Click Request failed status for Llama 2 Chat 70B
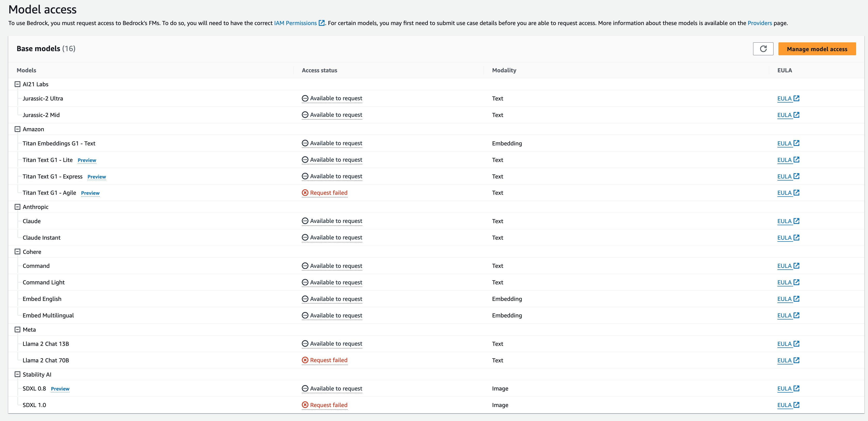This screenshot has width=868, height=421. 325,360
